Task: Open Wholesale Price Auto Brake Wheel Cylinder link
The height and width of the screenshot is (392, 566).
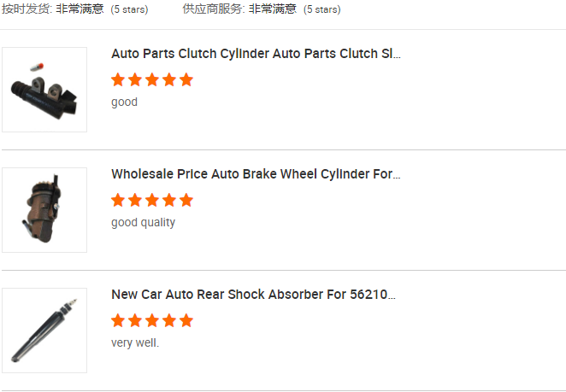Action: (x=256, y=174)
